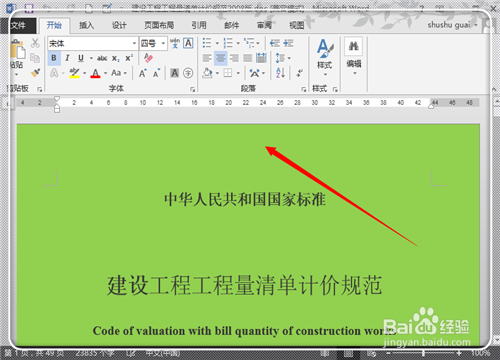Click the enclosed character (circled 字) icon
Viewport: 500px width, 360px height.
point(188,73)
